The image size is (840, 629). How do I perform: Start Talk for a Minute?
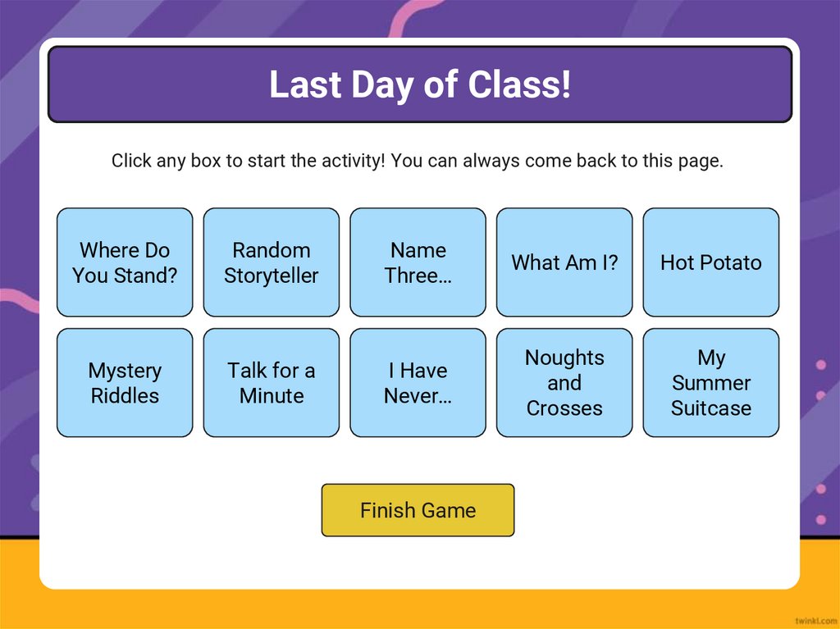point(271,383)
